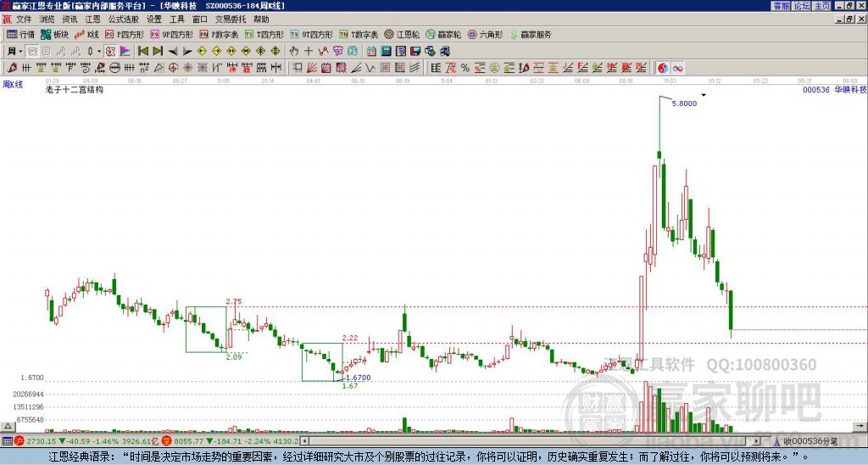The width and height of the screenshot is (868, 465).
Task: Open the 帮助 menu
Action: [261, 20]
